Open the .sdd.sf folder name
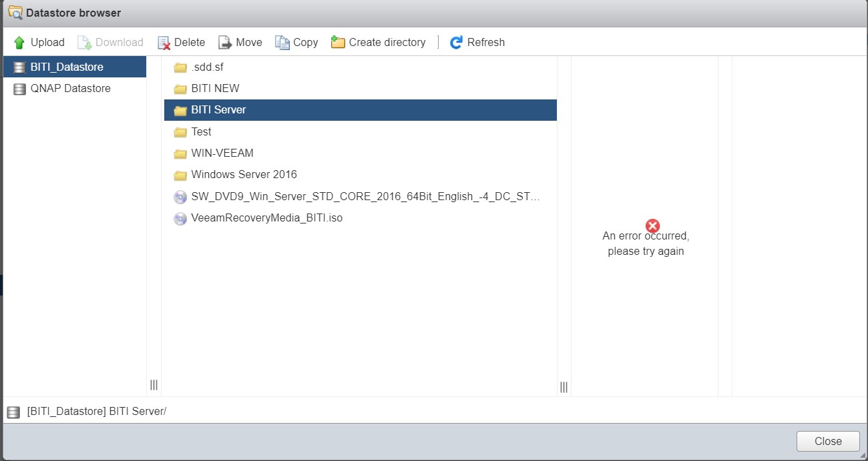 pos(207,67)
